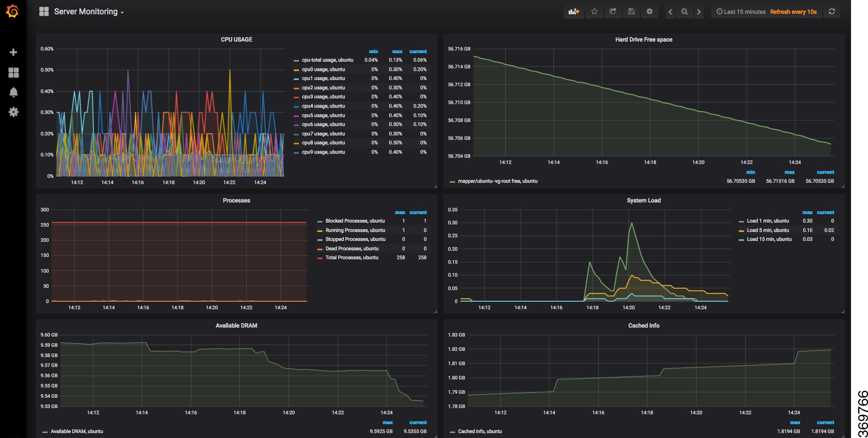Click the Grafana logo icon
This screenshot has height=438, width=868.
13,11
